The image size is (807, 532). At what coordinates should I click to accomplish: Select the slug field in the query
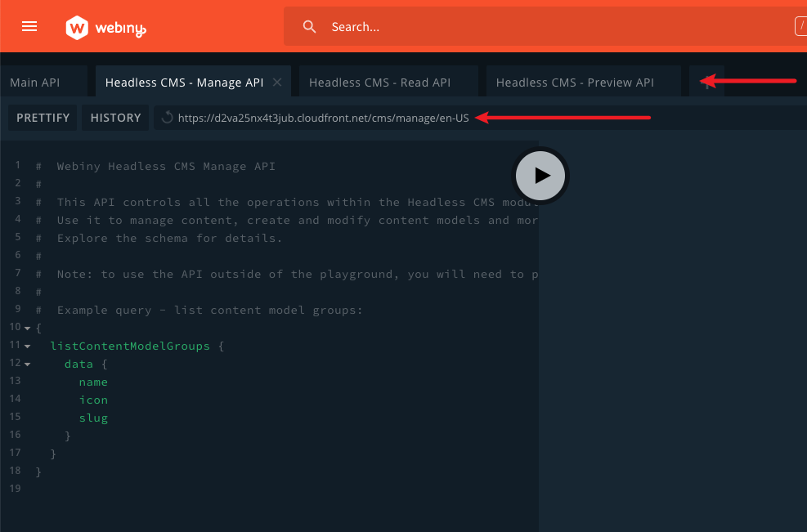tap(93, 418)
